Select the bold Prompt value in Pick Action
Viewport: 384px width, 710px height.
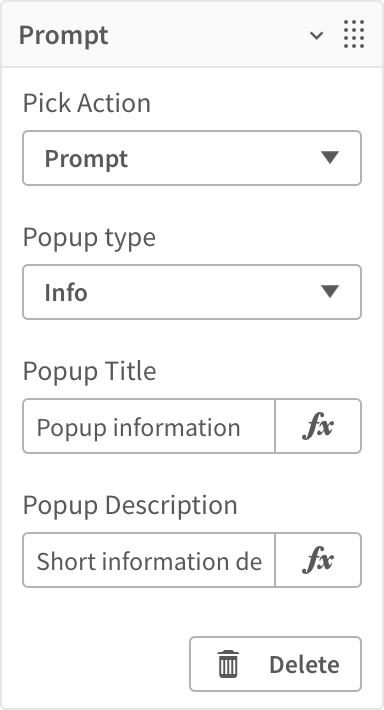click(x=86, y=159)
